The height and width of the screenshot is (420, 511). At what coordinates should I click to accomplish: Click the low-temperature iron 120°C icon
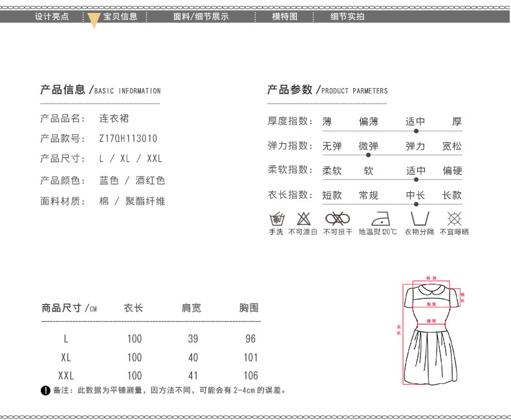pyautogui.click(x=378, y=218)
